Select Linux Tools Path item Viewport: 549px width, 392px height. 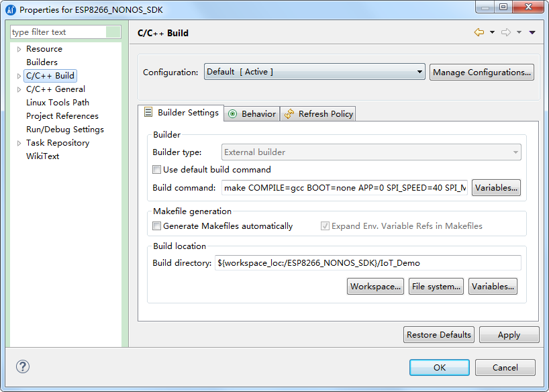(x=58, y=103)
